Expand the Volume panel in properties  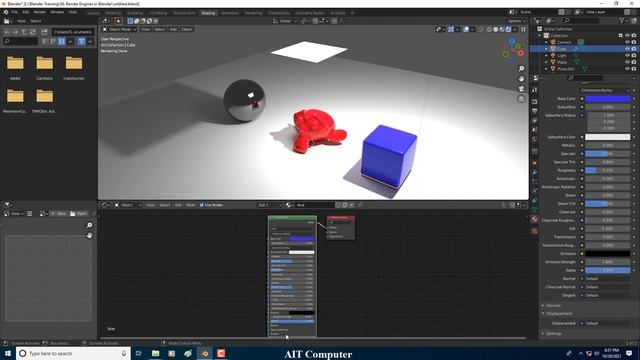coord(553,305)
